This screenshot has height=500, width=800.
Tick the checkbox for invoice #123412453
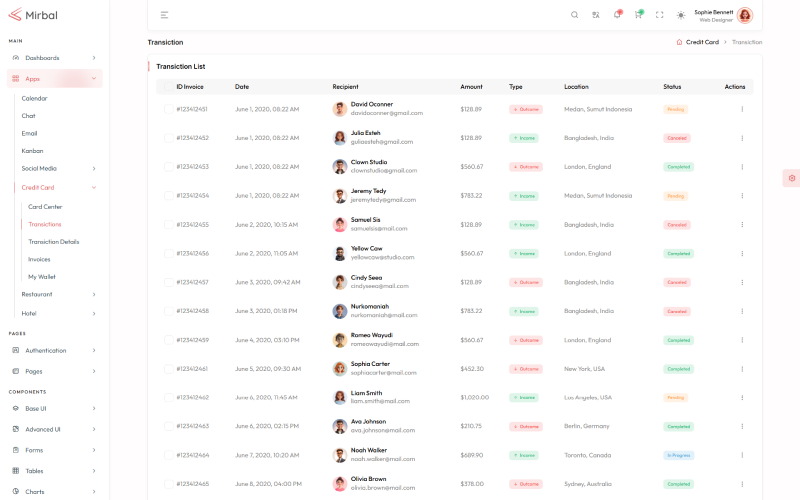click(x=168, y=167)
